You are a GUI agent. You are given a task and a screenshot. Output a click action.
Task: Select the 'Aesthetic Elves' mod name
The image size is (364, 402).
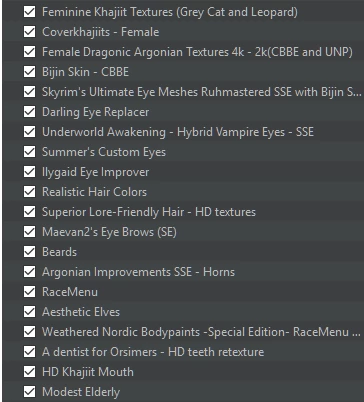[81, 312]
